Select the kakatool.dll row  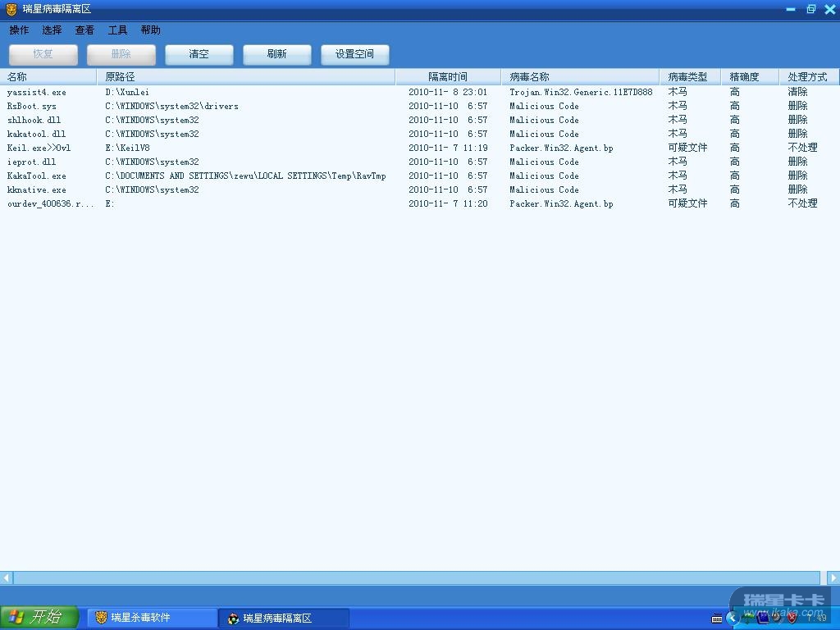419,134
